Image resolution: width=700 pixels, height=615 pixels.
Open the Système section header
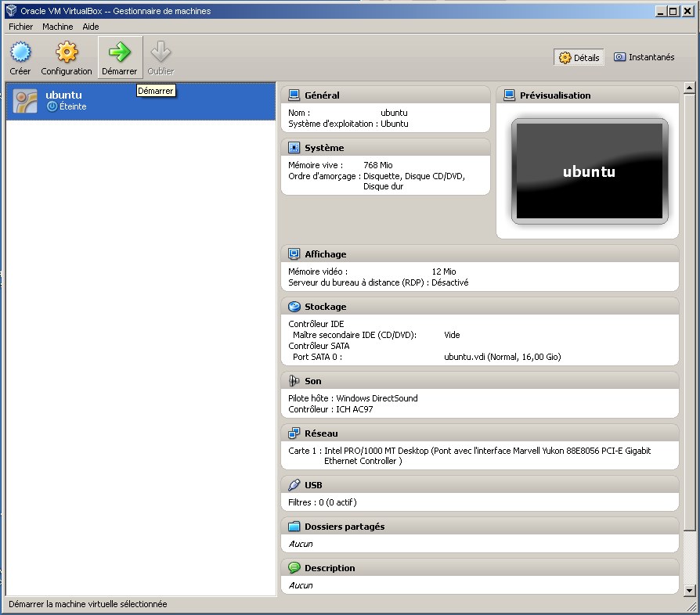(x=324, y=148)
